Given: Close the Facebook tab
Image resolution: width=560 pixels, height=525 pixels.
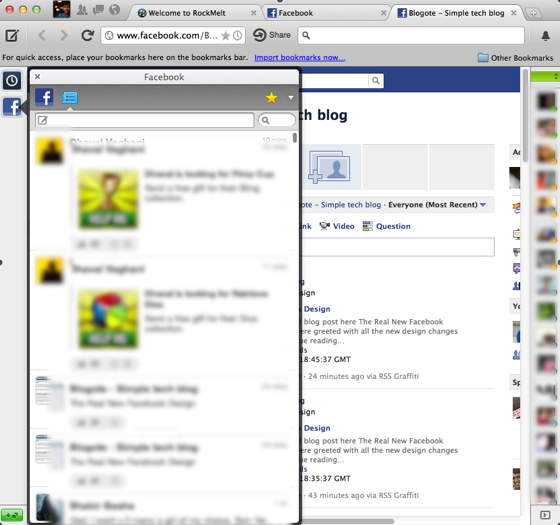Looking at the screenshot, I should pos(384,13).
